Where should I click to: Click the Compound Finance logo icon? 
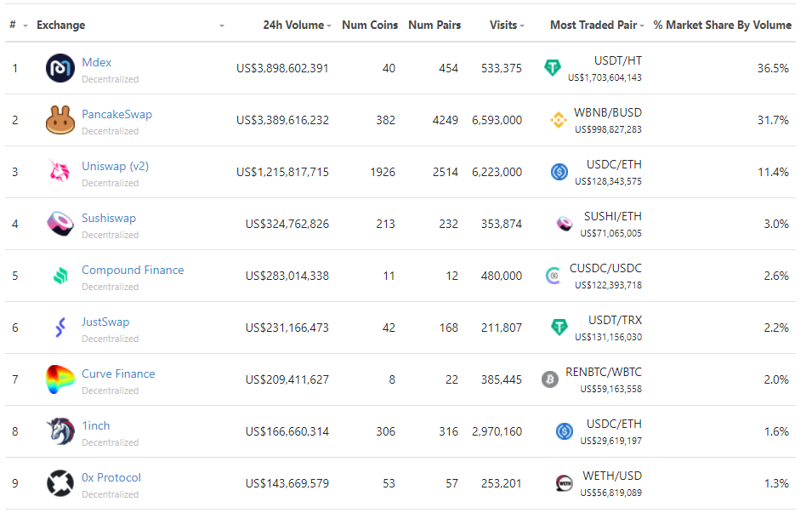click(x=60, y=276)
